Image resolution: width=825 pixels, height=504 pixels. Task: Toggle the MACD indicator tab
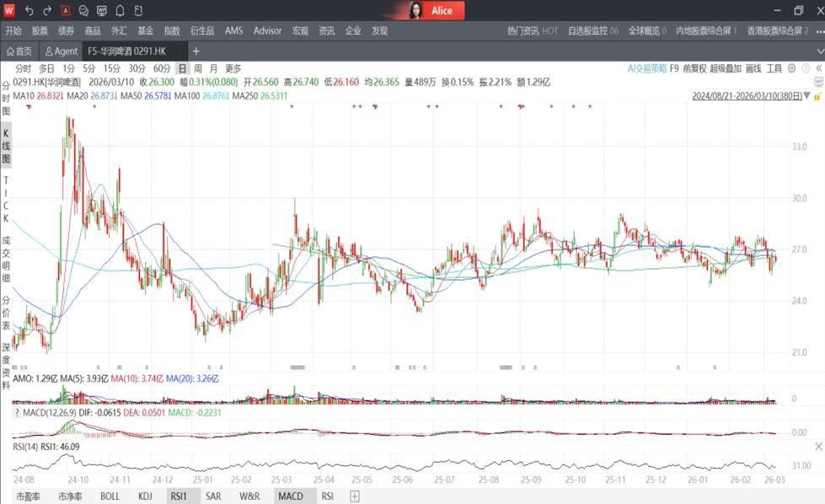[290, 496]
